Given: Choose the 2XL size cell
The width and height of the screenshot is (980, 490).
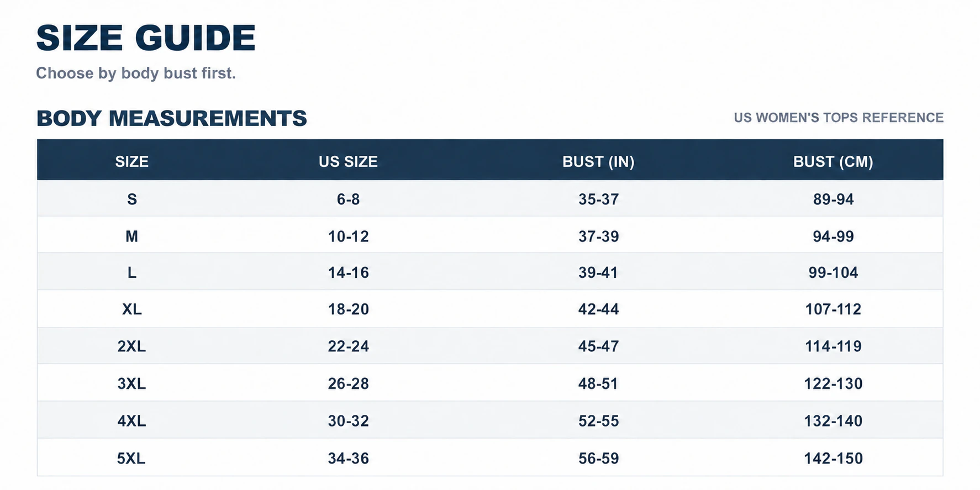Looking at the screenshot, I should pyautogui.click(x=131, y=346).
